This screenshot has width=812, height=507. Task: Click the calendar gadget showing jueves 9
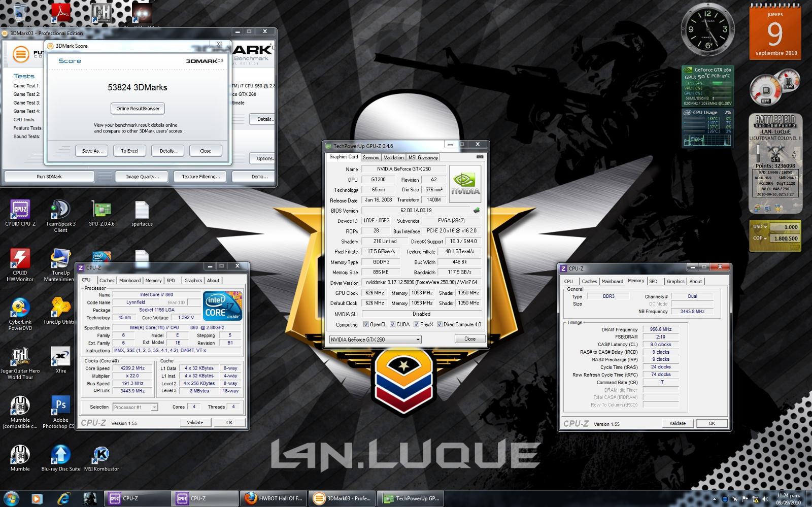[x=775, y=32]
